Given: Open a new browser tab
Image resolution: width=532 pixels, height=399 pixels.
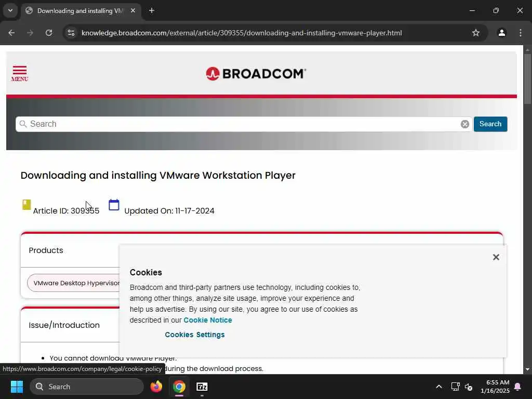Looking at the screenshot, I should pos(152,11).
